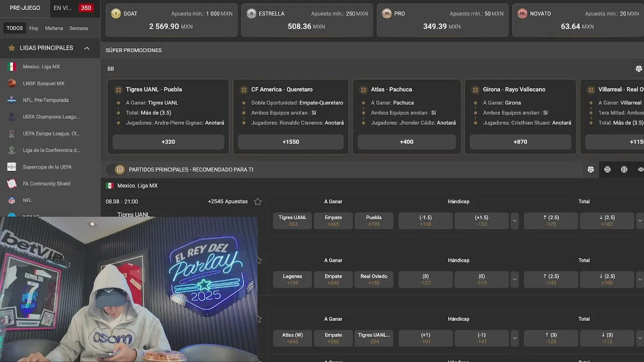Screen dimensions: 644x362
Task: Click the basketball icon for LNBP Basquet MX
Action: click(x=12, y=83)
